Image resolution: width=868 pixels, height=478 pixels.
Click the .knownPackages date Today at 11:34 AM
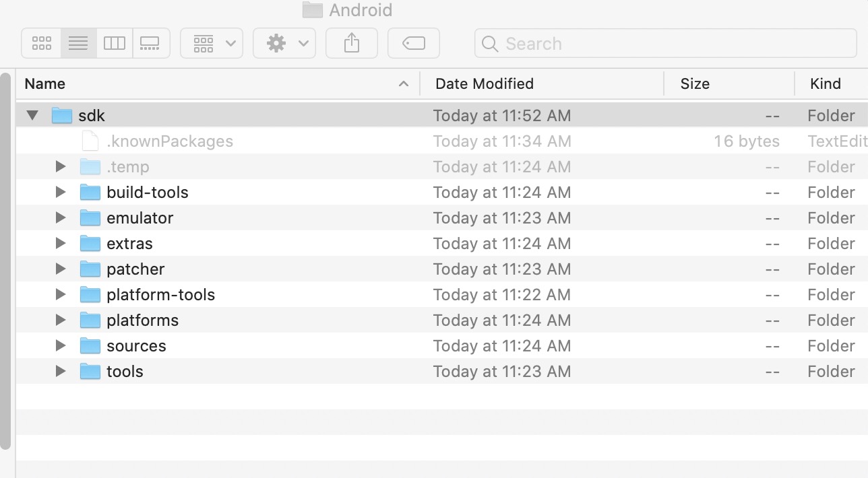[x=502, y=141]
